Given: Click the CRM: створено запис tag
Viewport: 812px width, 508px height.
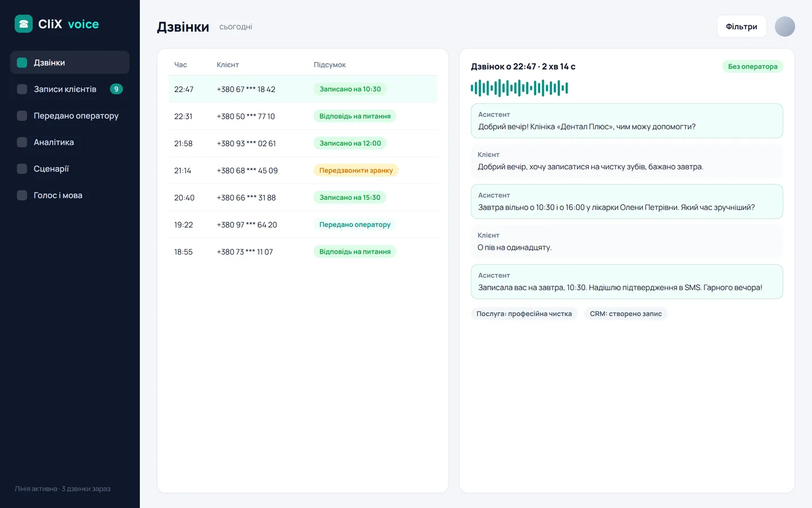Looking at the screenshot, I should tap(625, 314).
